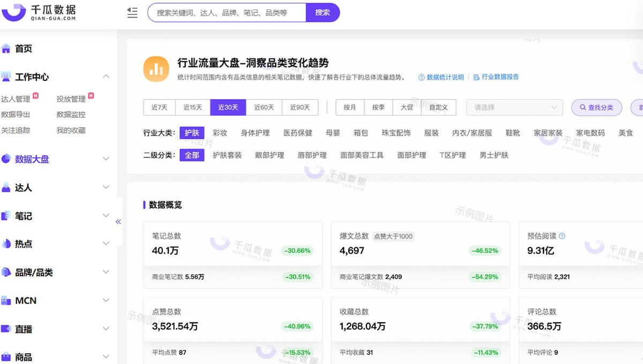Choose the 按月 period option
This screenshot has height=364, width=643.
(350, 107)
